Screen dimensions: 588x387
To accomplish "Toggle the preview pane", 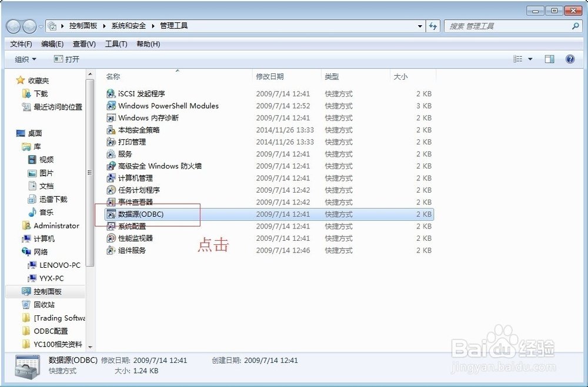I will 550,59.
